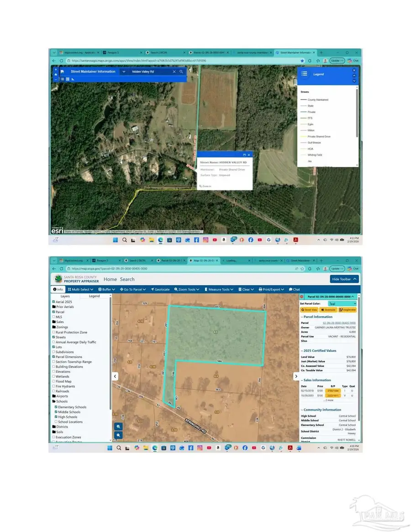The width and height of the screenshot is (411, 532).
Task: Open the basemap gallery grid icon
Action: pos(68,79)
